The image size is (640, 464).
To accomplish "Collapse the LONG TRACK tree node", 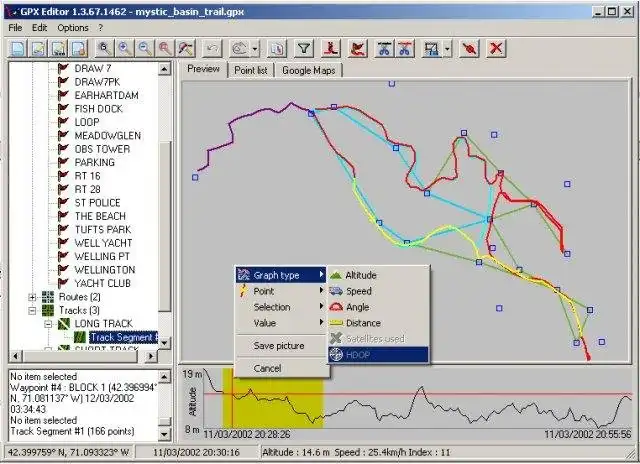I will 48,324.
